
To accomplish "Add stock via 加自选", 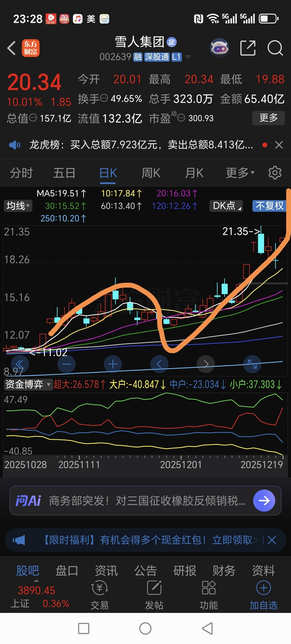I will pyautogui.click(x=264, y=595).
